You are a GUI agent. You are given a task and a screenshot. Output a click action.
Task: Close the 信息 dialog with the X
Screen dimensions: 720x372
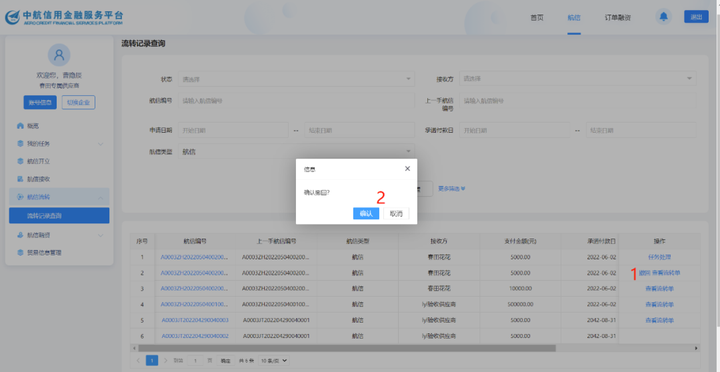pos(407,169)
